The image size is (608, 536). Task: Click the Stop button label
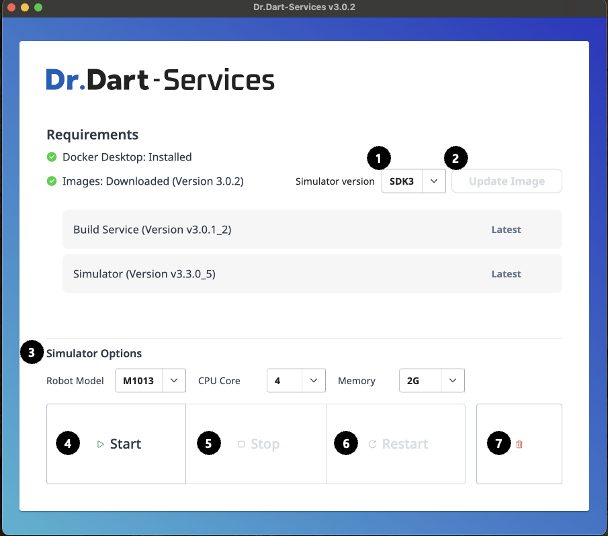point(265,444)
